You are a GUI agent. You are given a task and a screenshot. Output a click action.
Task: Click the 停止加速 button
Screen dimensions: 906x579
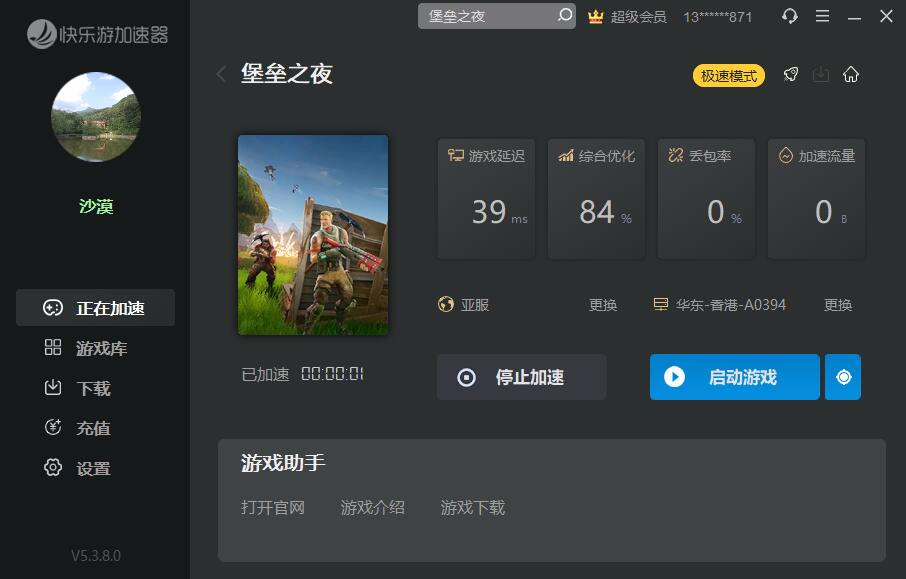pos(522,377)
